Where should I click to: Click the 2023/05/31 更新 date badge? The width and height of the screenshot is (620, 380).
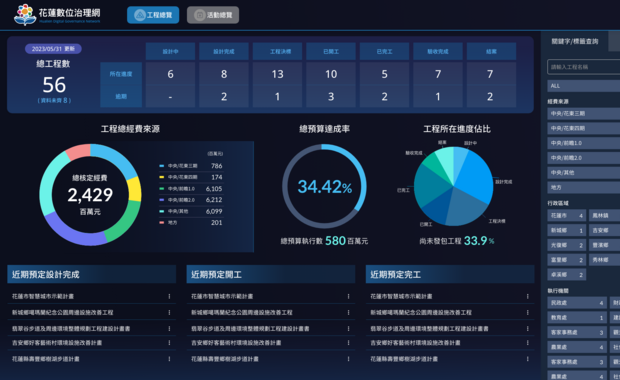(53, 49)
